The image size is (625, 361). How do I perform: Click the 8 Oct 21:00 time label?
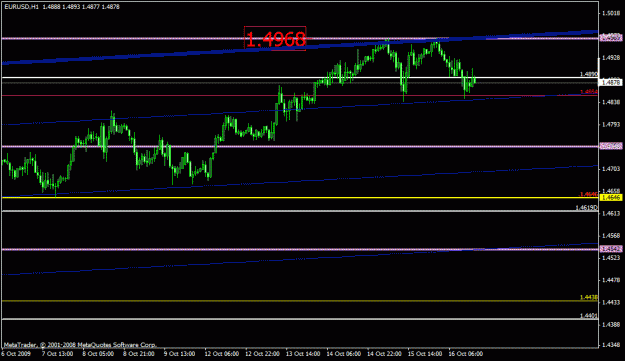click(139, 354)
